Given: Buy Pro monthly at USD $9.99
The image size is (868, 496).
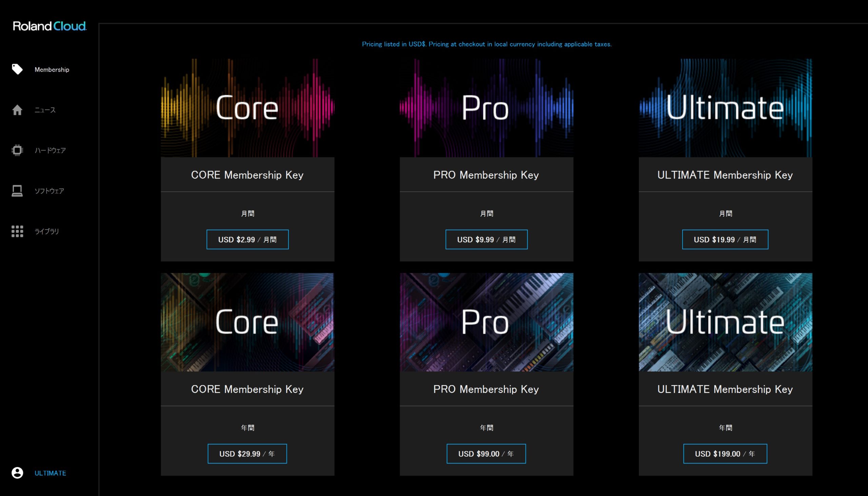Looking at the screenshot, I should tap(487, 240).
